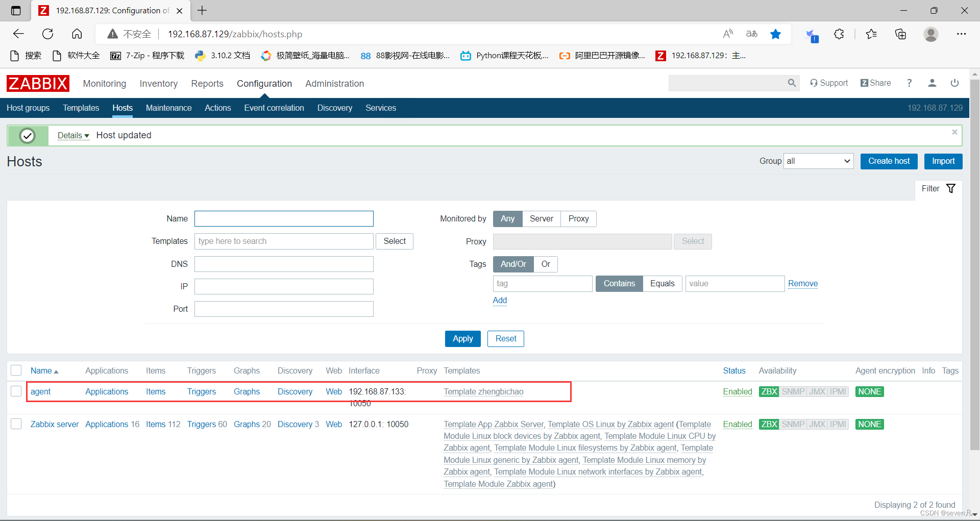Click the sign out power icon

[x=954, y=83]
